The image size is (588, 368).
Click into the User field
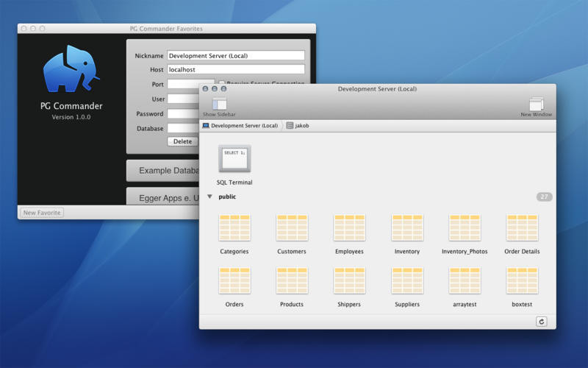pyautogui.click(x=183, y=99)
